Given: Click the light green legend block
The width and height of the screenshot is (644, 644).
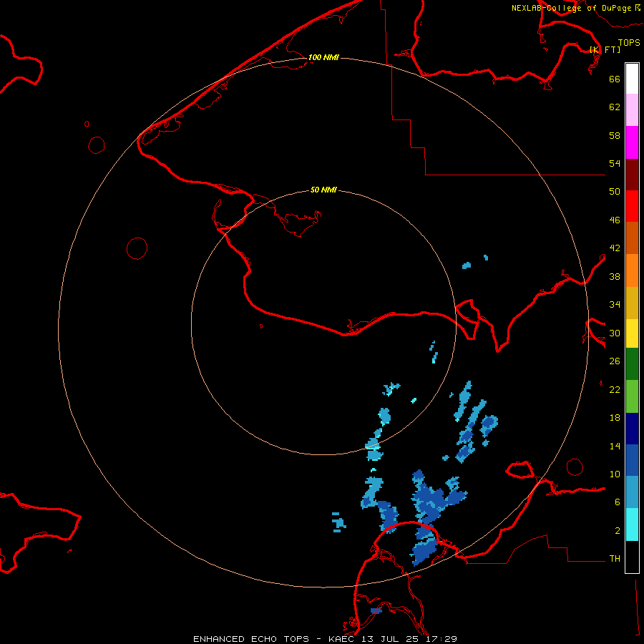Looking at the screenshot, I should pyautogui.click(x=632, y=396).
